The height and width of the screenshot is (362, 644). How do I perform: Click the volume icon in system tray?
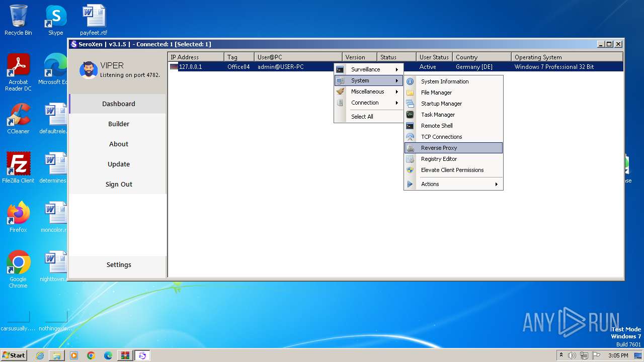[x=572, y=355]
